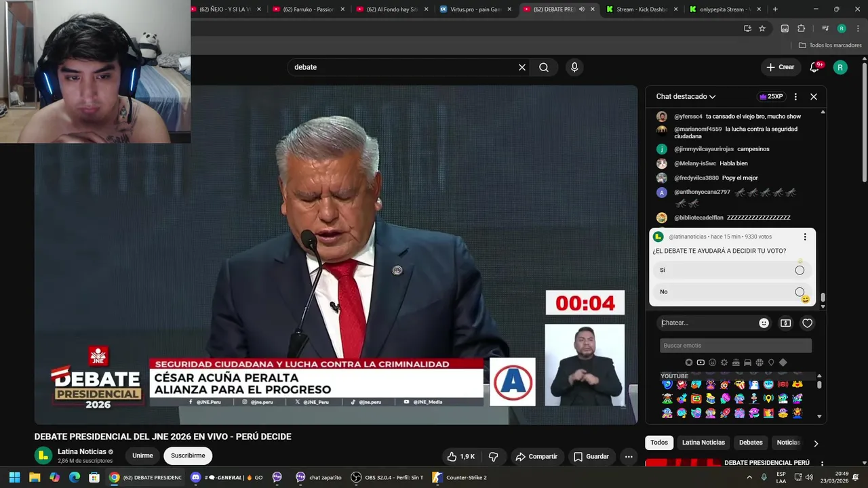The width and height of the screenshot is (868, 488).
Task: Open the Super Chat dollar icon
Action: (x=785, y=323)
